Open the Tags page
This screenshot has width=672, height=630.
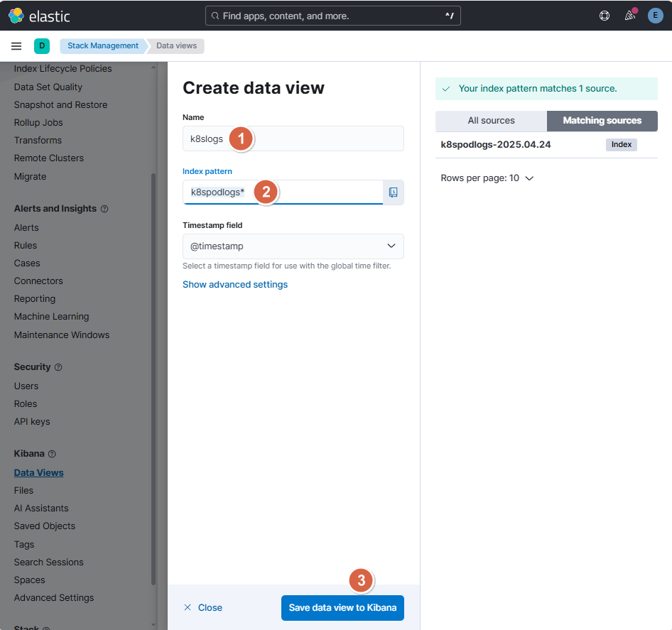24,545
